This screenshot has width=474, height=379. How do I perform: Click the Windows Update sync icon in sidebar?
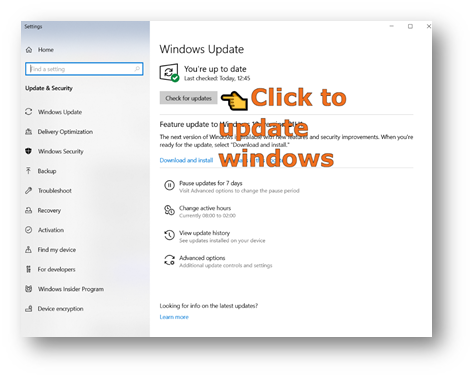coord(29,111)
